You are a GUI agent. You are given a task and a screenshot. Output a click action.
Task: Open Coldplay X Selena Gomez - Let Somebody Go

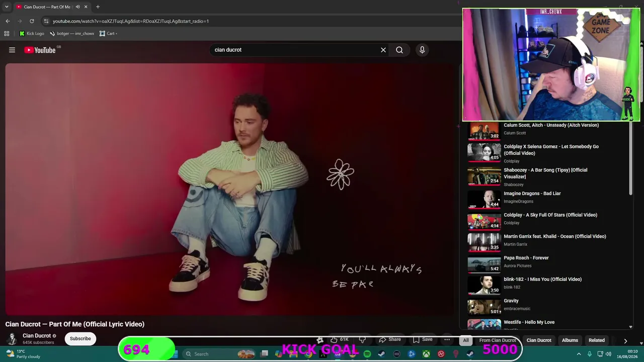[551, 150]
